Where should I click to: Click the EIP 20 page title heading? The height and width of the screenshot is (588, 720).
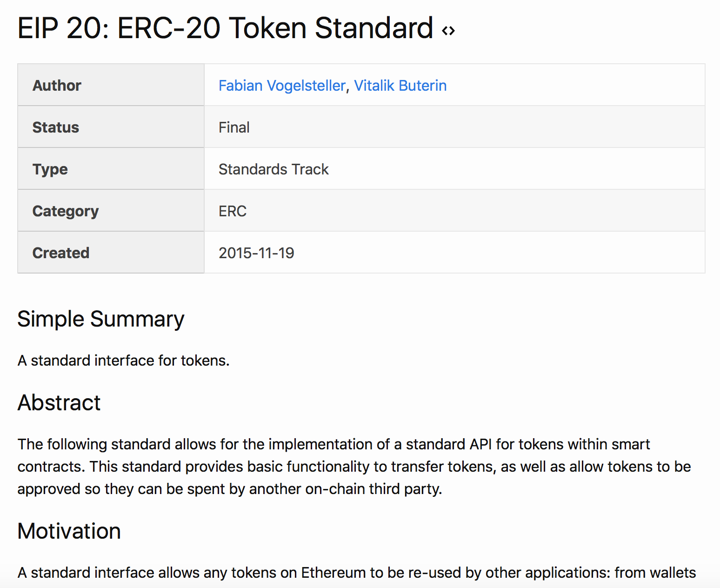point(225,28)
